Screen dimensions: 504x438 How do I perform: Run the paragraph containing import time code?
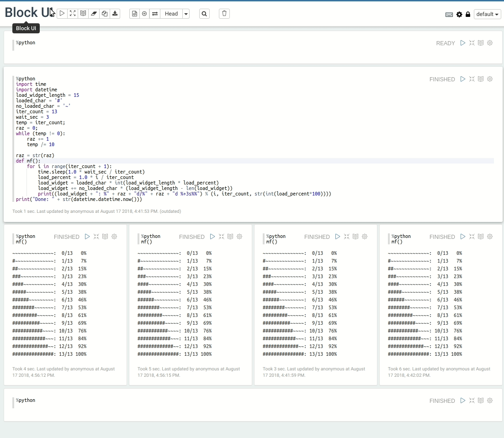click(x=462, y=79)
